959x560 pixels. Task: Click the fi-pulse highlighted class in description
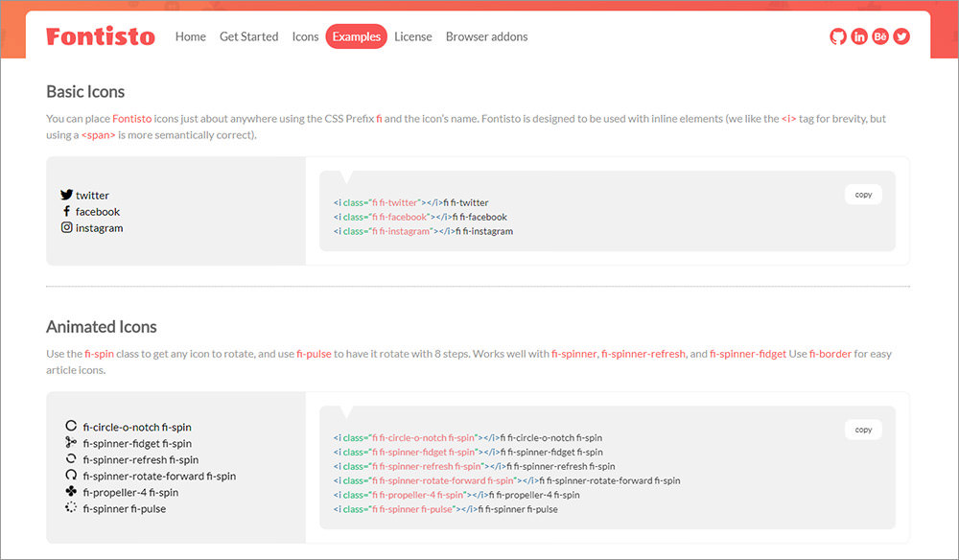pos(314,354)
